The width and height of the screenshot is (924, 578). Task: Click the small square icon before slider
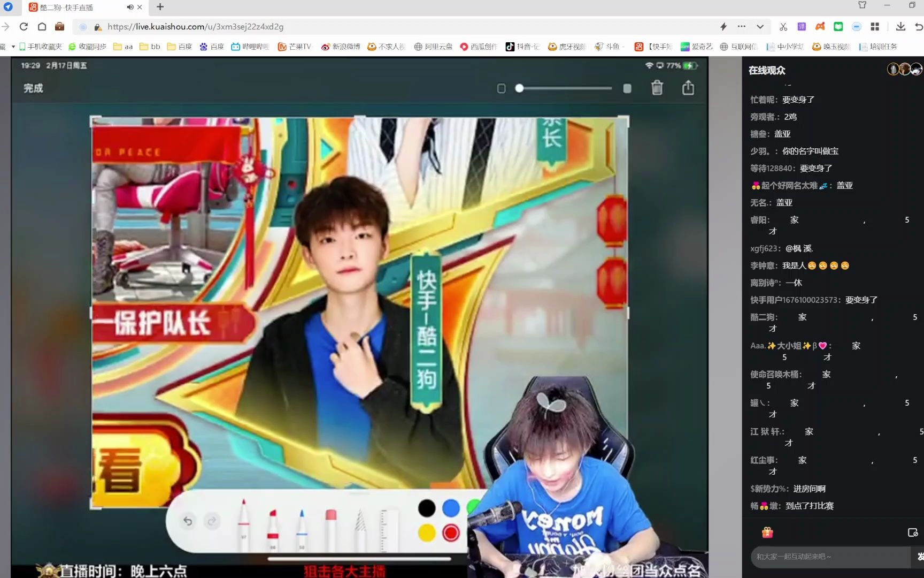click(501, 88)
